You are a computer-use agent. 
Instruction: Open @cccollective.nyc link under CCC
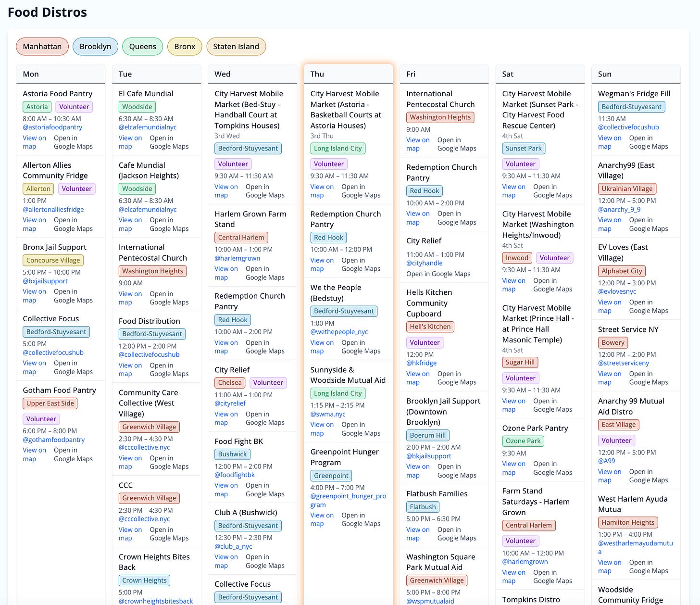[x=144, y=519]
